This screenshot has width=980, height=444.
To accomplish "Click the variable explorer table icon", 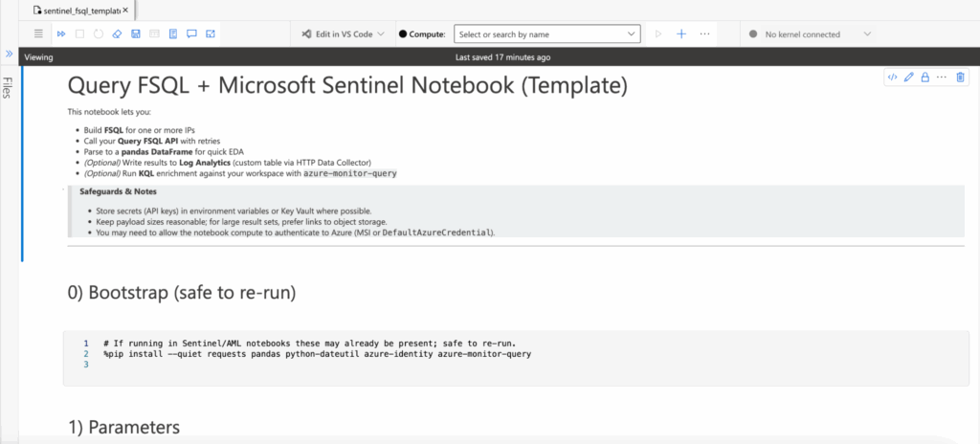I will click(154, 33).
